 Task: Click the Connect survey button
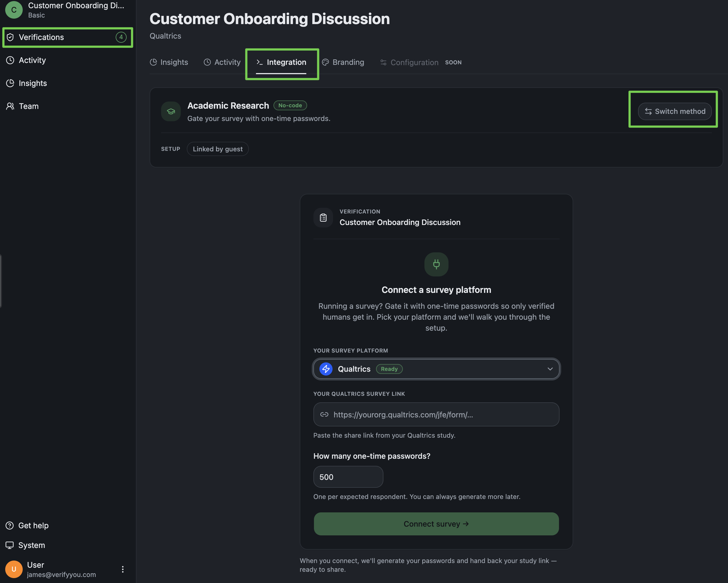pyautogui.click(x=436, y=524)
